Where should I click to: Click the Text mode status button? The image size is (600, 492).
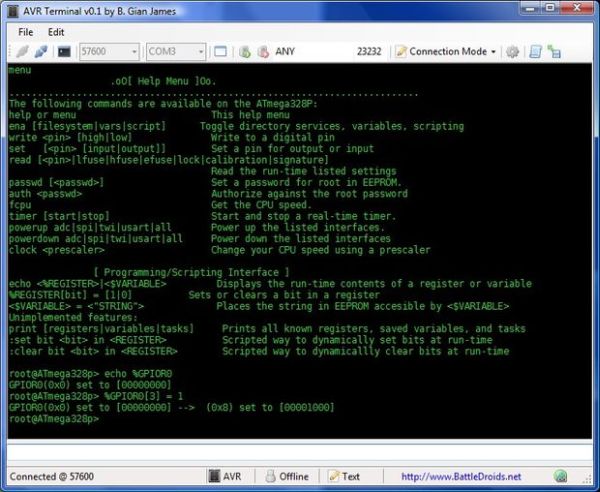344,476
